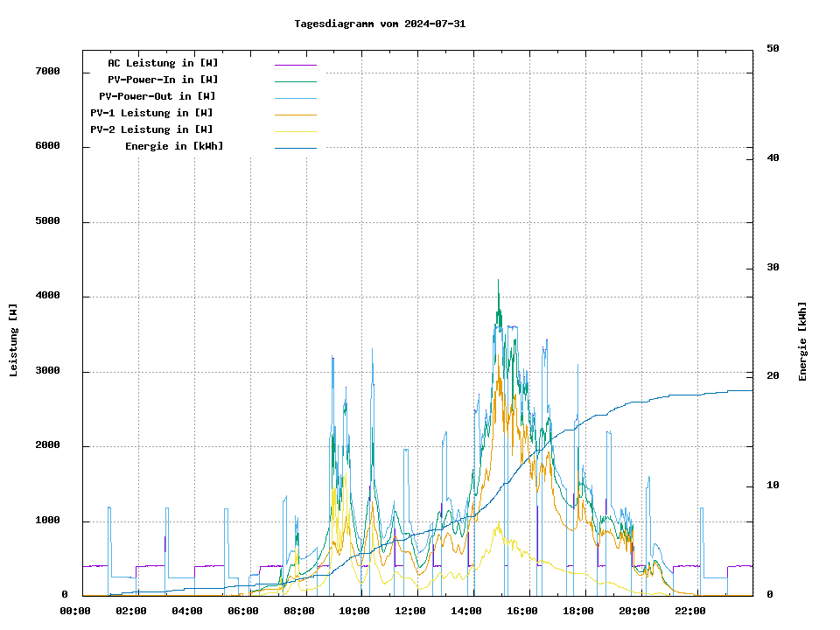Click the 22:00 time axis label

[689, 611]
